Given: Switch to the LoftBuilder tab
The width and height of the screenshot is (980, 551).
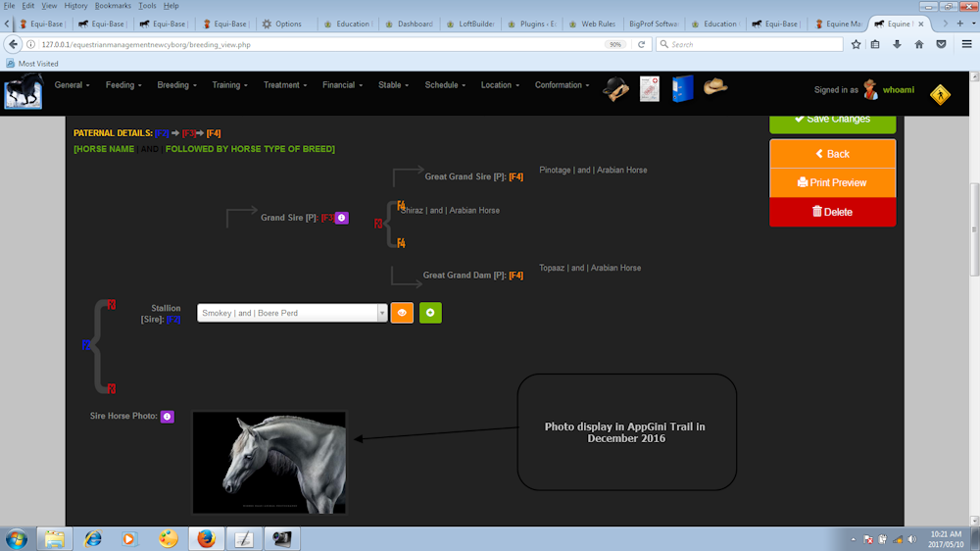Looking at the screenshot, I should [470, 24].
